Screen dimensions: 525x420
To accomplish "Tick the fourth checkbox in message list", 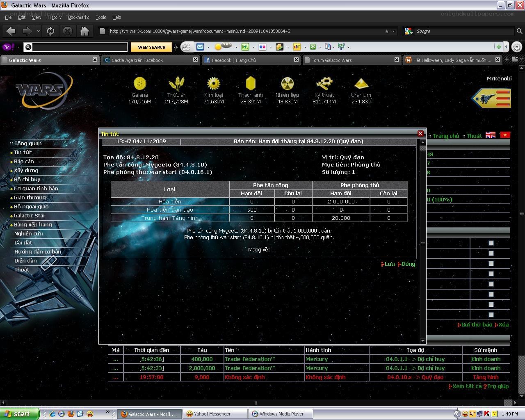I will 491,274.
